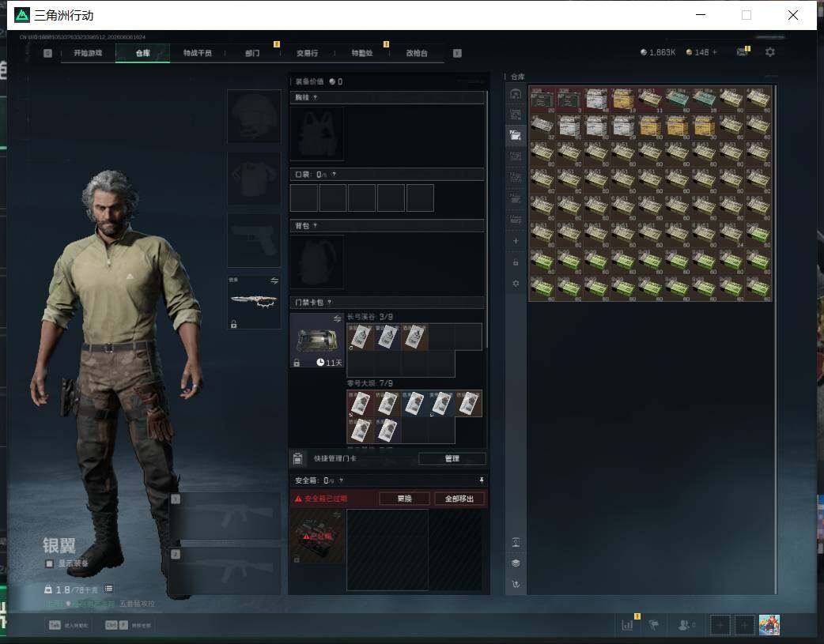
Task: Open the mail icon in top bar
Action: (743, 52)
